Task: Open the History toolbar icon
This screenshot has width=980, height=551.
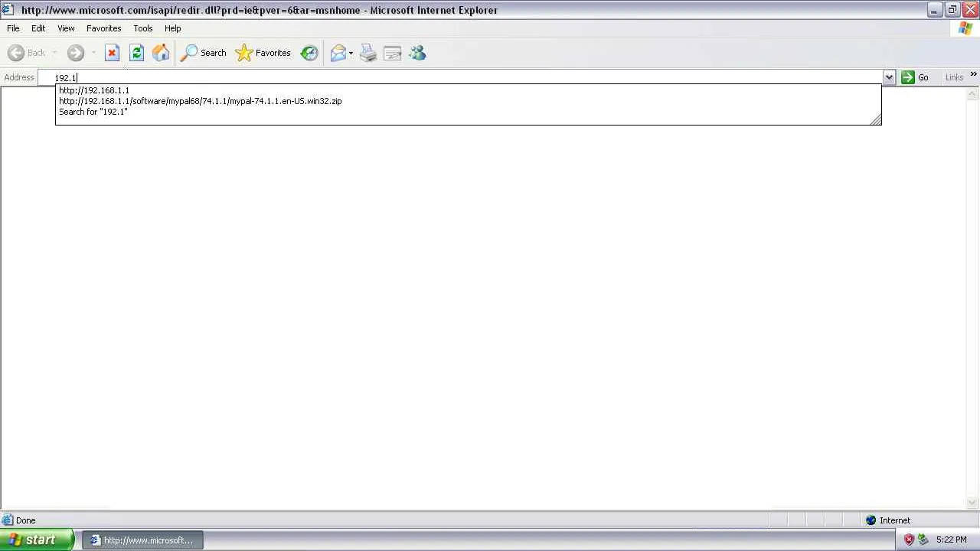Action: point(309,53)
